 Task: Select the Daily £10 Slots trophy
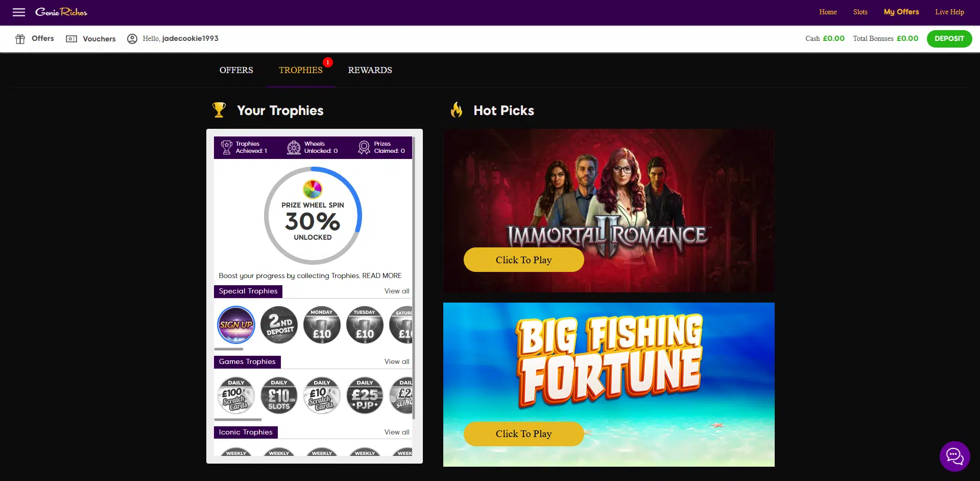[279, 395]
